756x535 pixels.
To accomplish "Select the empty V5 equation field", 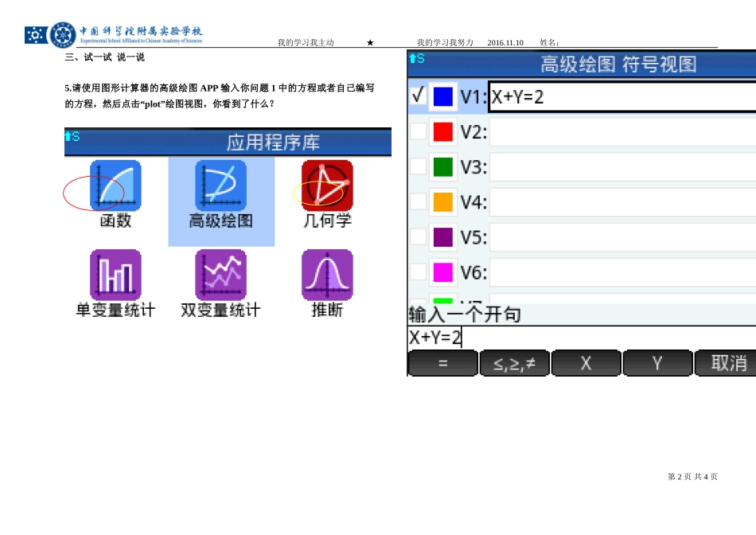I will (x=622, y=237).
